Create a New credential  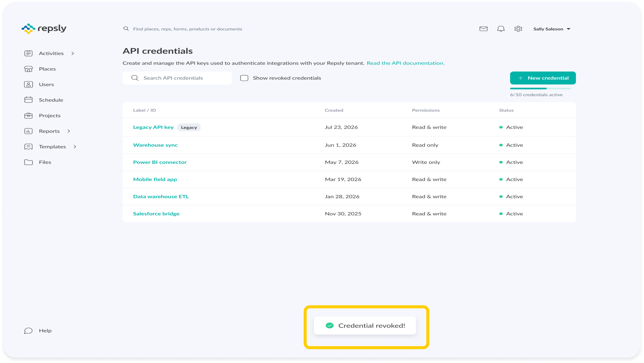click(543, 78)
